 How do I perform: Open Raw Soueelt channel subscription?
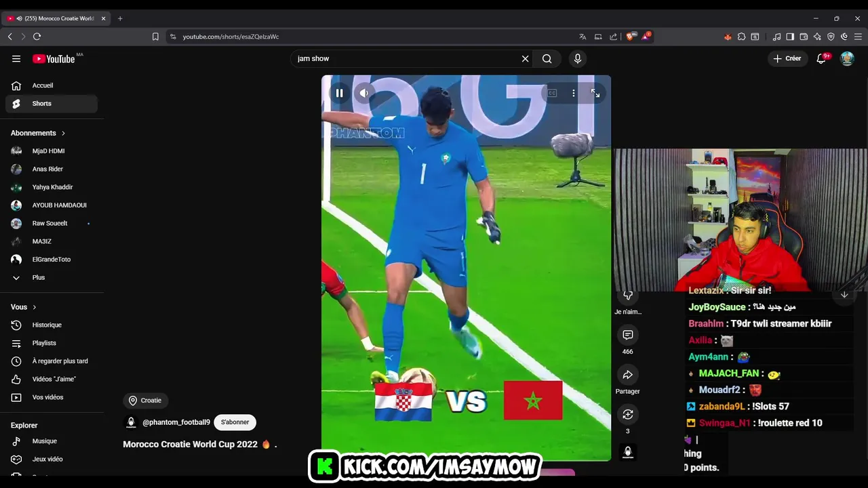tap(52, 224)
